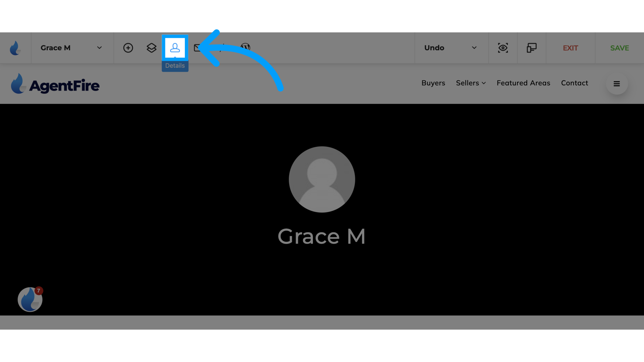
Task: Click the Add element icon
Action: click(x=128, y=48)
